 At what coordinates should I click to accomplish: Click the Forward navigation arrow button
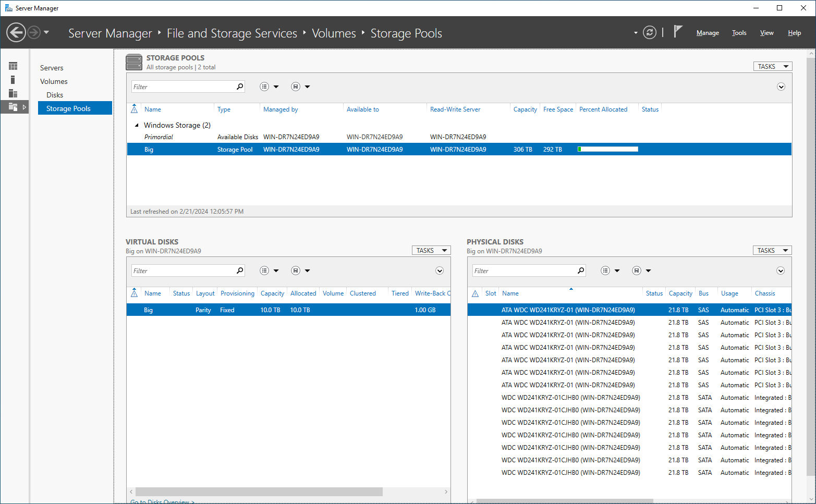pos(34,33)
